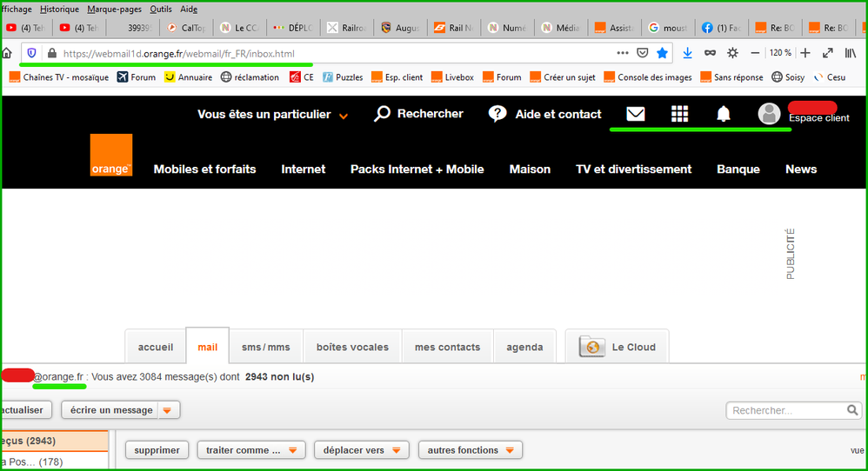Image resolution: width=868 pixels, height=471 pixels.
Task: Open the Espace client profile avatar
Action: (x=769, y=114)
